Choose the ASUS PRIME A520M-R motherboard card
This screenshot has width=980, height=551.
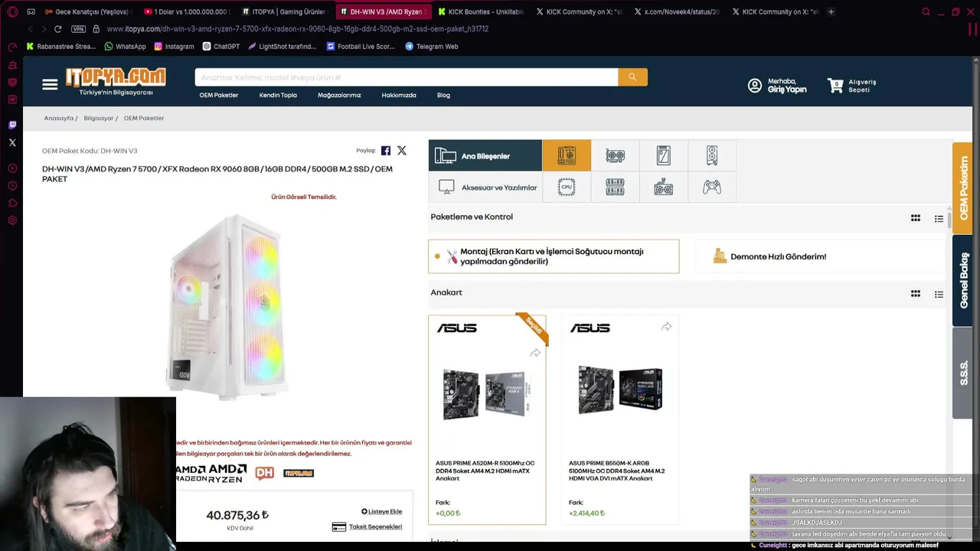coord(487,419)
